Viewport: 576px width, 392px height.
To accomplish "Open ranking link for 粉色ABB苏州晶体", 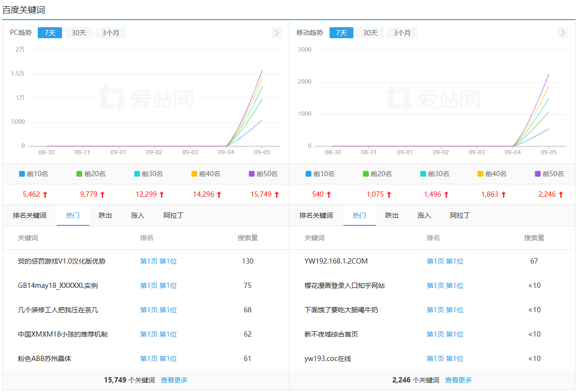I will click(x=158, y=359).
